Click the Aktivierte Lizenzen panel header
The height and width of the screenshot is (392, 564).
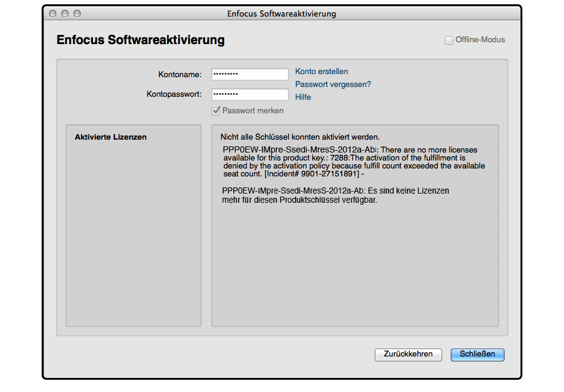click(x=110, y=137)
